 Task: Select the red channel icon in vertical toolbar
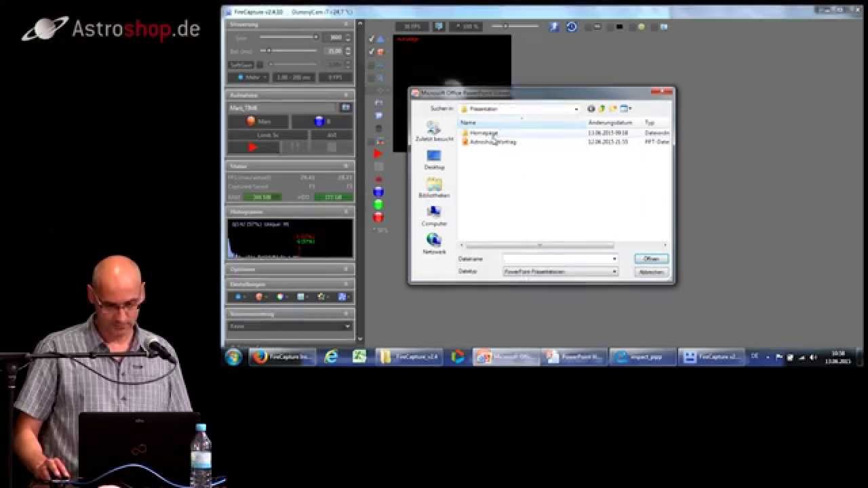pyautogui.click(x=378, y=218)
